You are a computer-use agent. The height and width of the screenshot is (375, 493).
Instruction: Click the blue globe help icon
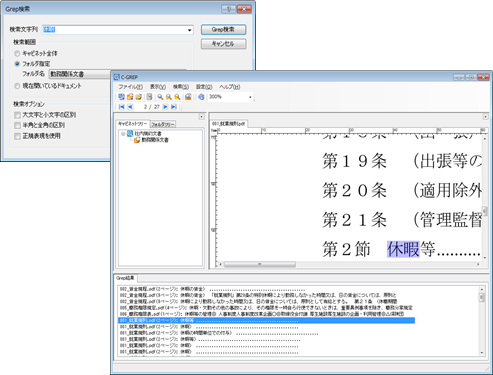(x=201, y=97)
